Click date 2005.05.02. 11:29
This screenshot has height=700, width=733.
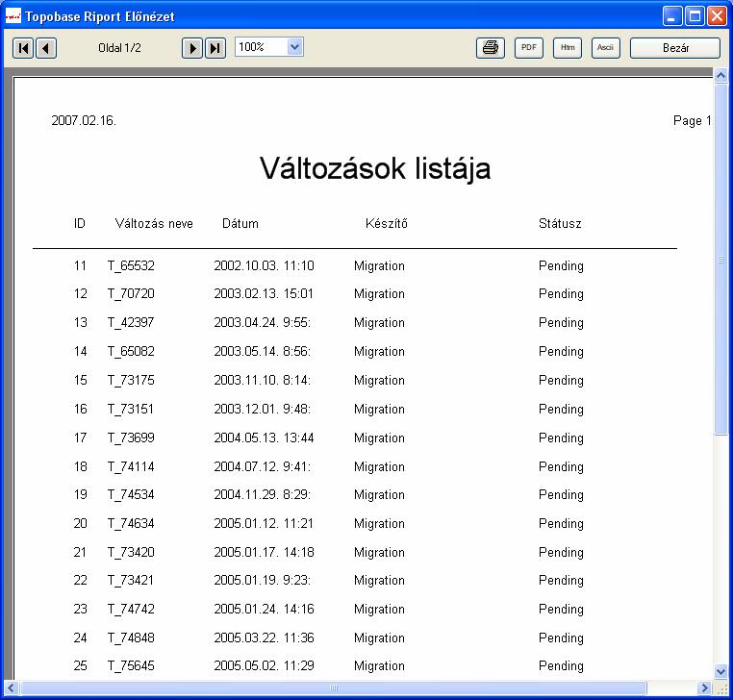pos(265,665)
